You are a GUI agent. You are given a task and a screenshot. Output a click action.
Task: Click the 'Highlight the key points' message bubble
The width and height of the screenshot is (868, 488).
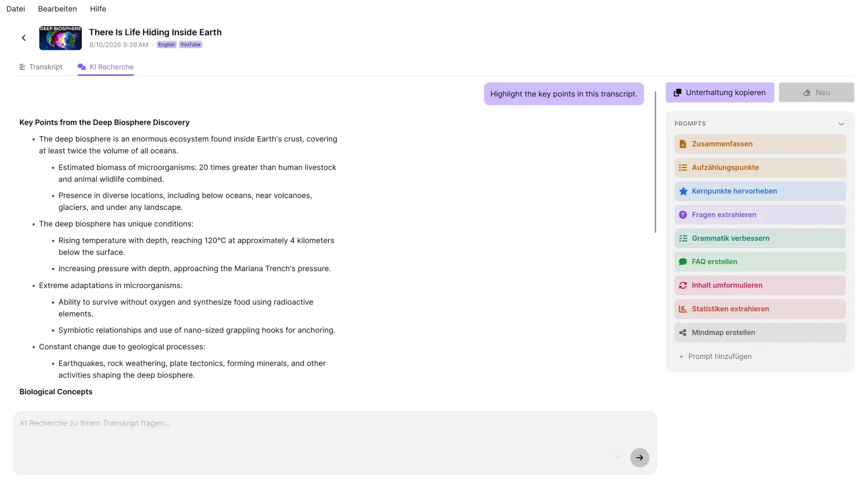pos(564,94)
